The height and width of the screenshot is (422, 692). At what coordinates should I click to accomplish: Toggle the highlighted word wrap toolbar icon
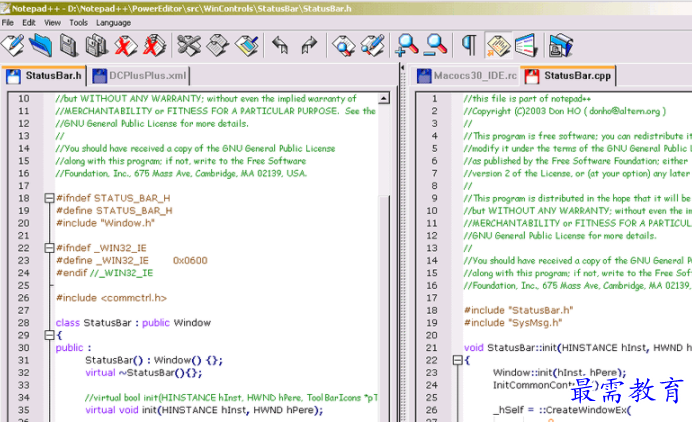pos(498,45)
